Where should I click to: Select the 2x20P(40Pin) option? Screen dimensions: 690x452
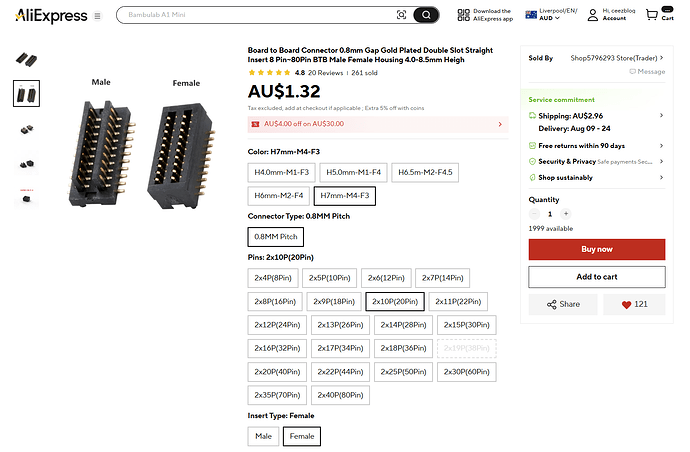[277, 372]
